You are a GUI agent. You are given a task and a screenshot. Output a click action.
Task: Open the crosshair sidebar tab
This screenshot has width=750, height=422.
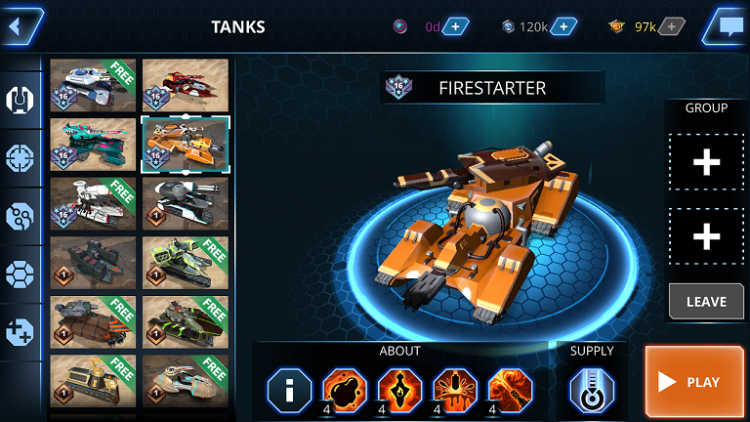click(20, 158)
